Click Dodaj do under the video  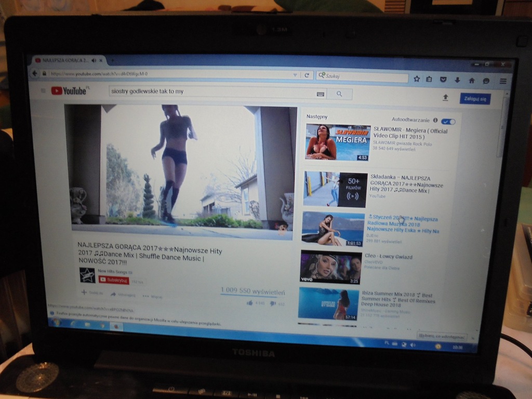tap(92, 292)
